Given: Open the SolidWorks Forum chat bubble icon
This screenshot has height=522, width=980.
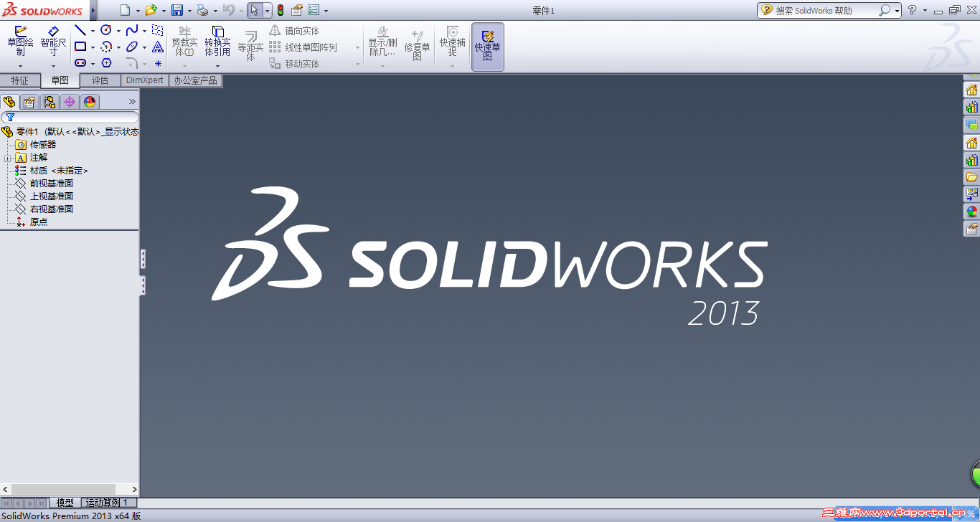Looking at the screenshot, I should (971, 125).
